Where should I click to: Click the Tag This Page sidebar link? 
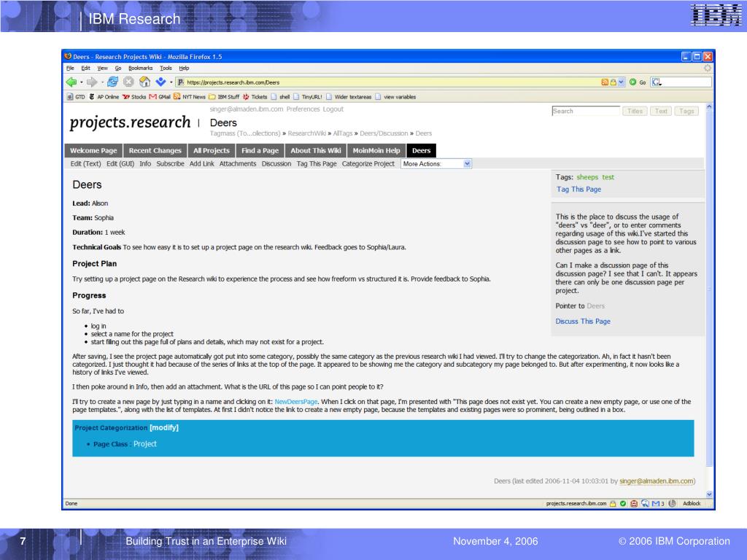[x=578, y=189]
